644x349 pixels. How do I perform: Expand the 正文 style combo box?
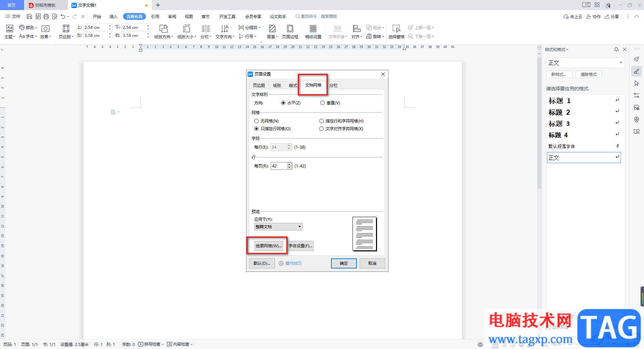621,63
